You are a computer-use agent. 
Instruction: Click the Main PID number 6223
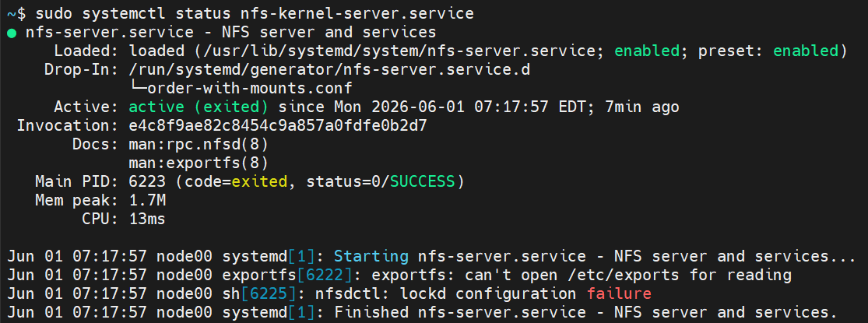(x=147, y=181)
